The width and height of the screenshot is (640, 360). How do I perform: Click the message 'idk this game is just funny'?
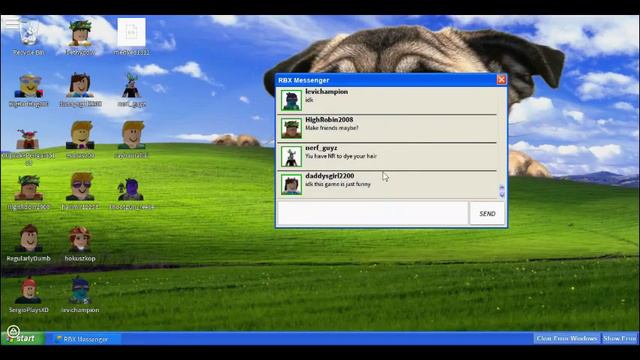coord(338,184)
